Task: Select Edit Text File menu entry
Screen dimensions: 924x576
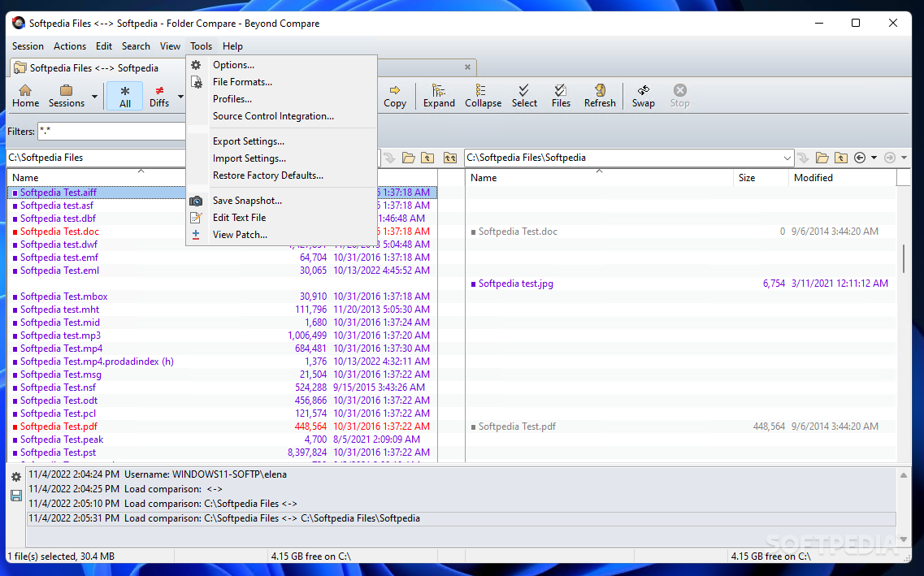Action: click(282, 218)
